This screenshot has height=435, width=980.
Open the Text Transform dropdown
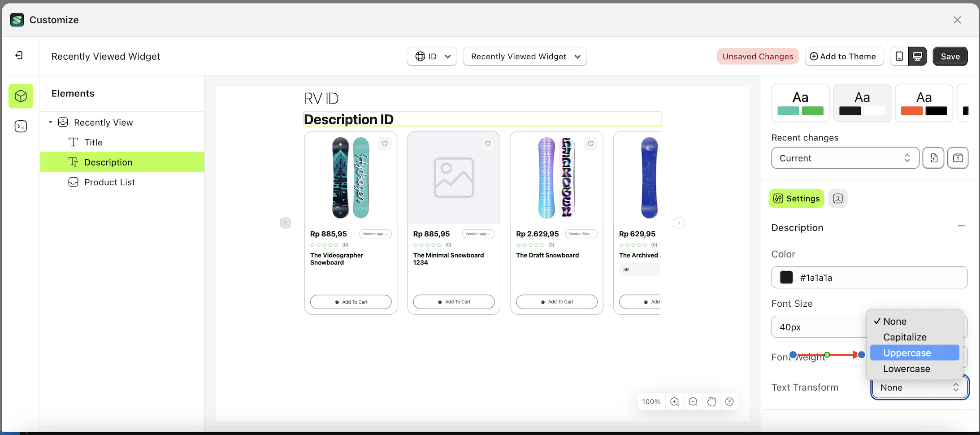coord(919,387)
